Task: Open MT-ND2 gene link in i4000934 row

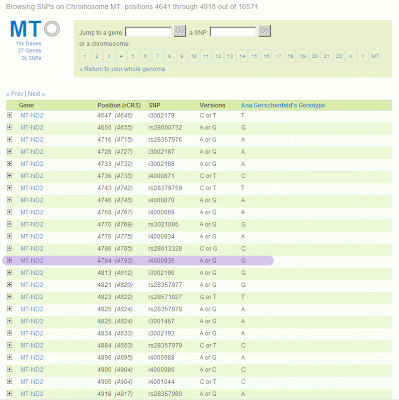Action: tap(32, 236)
